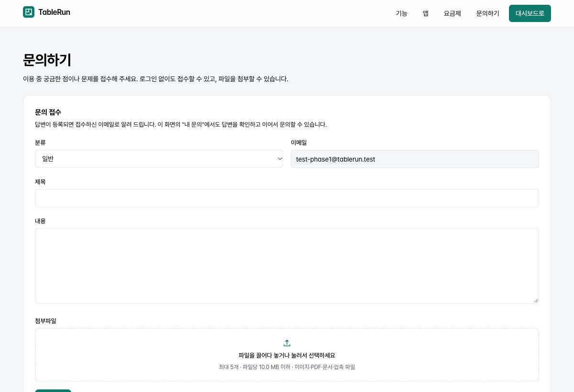
Task: Click the 내용 textarea resize handle
Action: (x=536, y=300)
